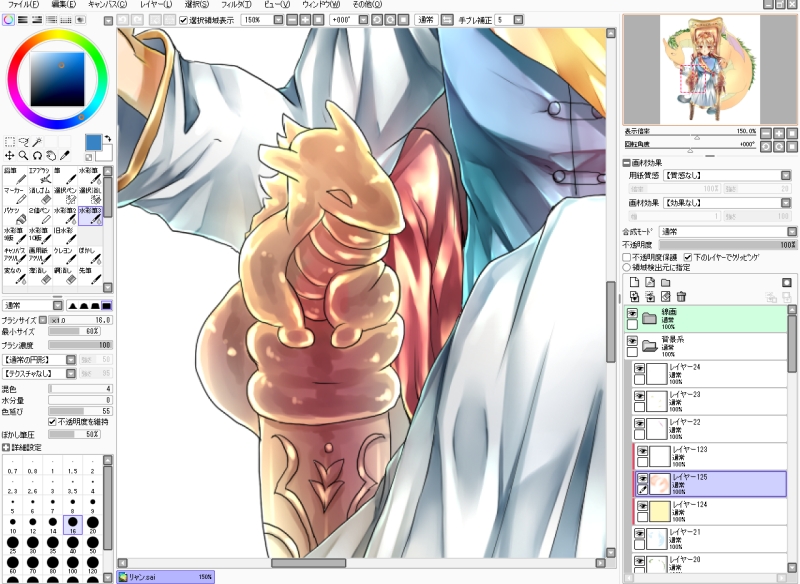The height and width of the screenshot is (584, 800).
Task: Create a new normal layer
Action: [x=634, y=283]
